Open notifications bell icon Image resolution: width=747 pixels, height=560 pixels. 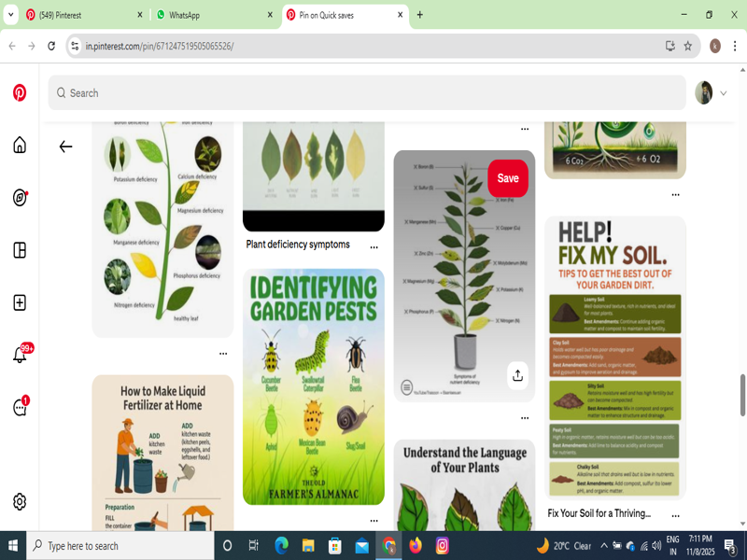point(20,356)
